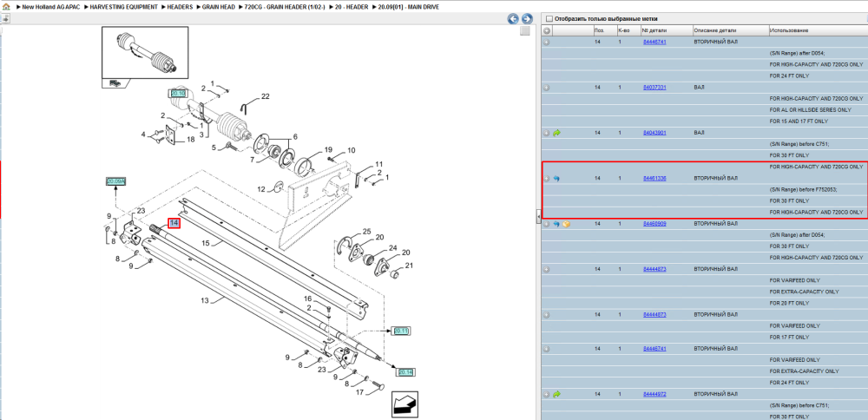Click 'FOR 15 AND 17 FT ONLY' text
The width and height of the screenshot is (868, 420).
[799, 121]
